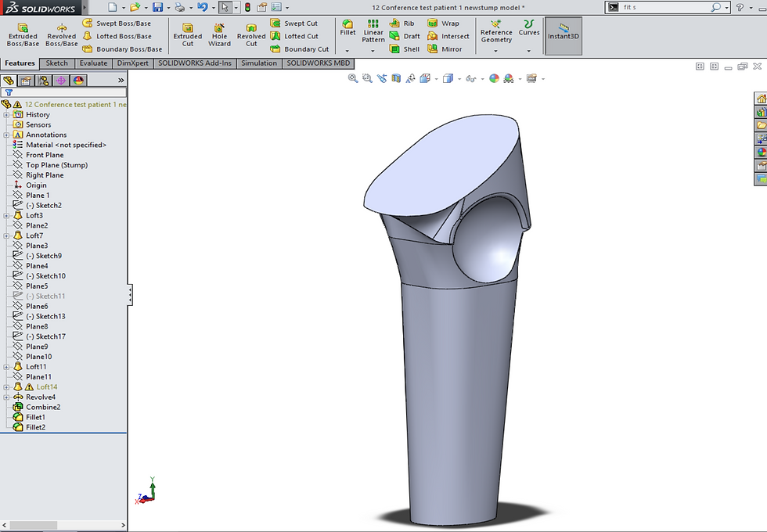Click the Section View icon

click(396, 78)
